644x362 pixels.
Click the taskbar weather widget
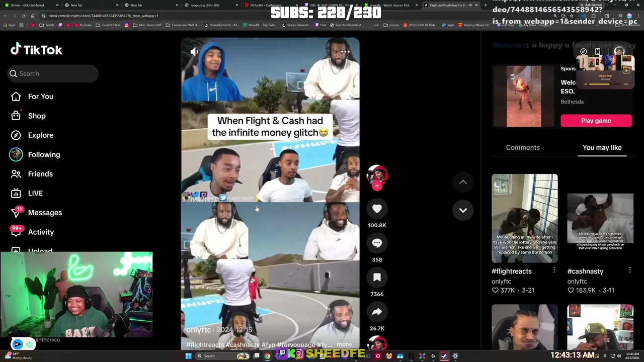pos(18,356)
